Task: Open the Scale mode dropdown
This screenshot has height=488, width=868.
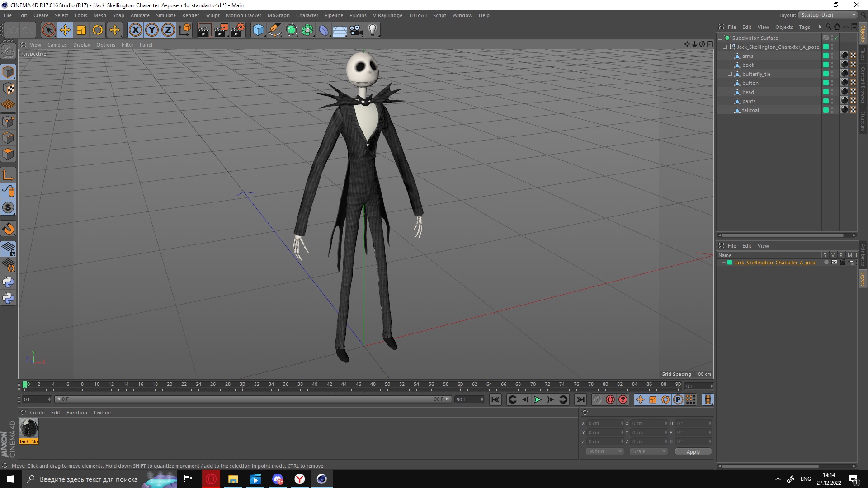Action: [x=649, y=451]
